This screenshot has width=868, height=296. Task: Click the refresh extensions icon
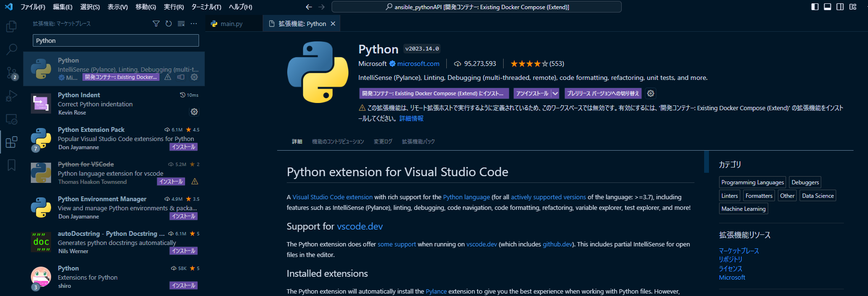(x=169, y=24)
